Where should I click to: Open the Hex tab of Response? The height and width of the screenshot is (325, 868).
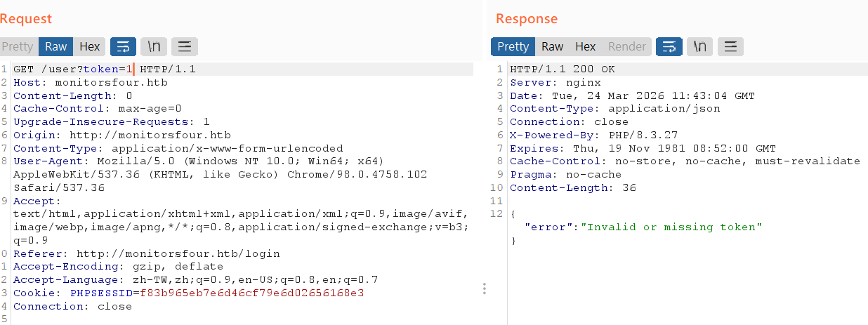click(585, 47)
